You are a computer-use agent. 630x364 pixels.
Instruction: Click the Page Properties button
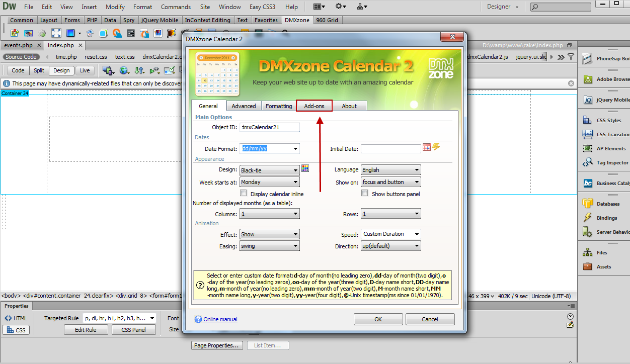217,345
